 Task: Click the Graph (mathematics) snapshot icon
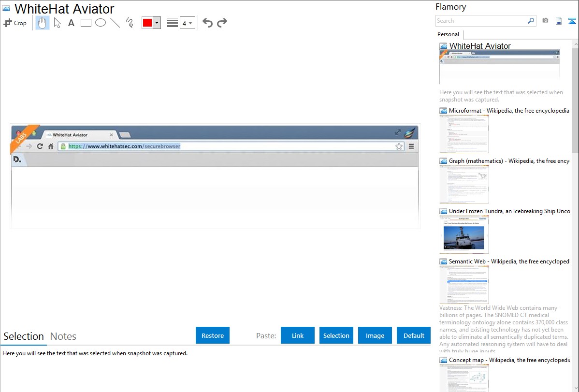pyautogui.click(x=443, y=161)
